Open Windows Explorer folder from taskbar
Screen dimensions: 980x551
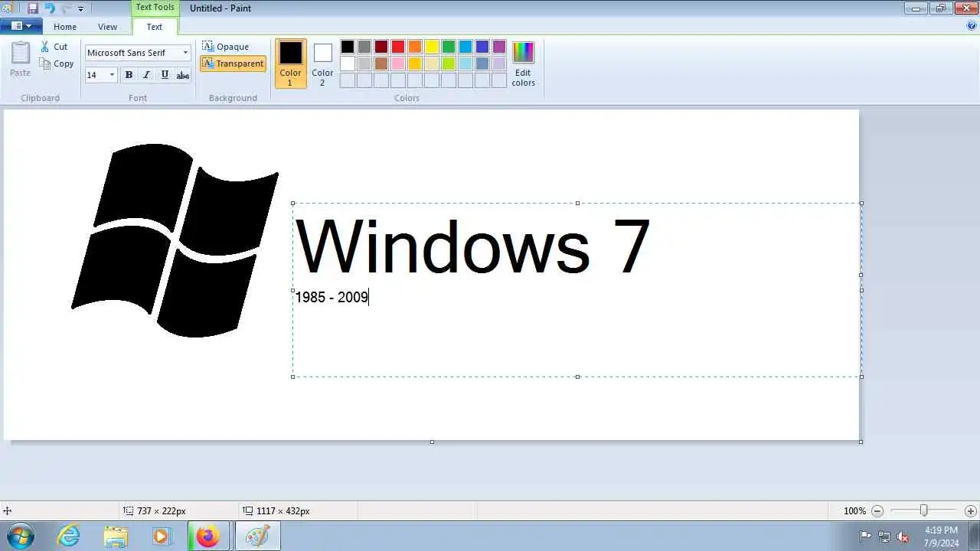point(116,536)
